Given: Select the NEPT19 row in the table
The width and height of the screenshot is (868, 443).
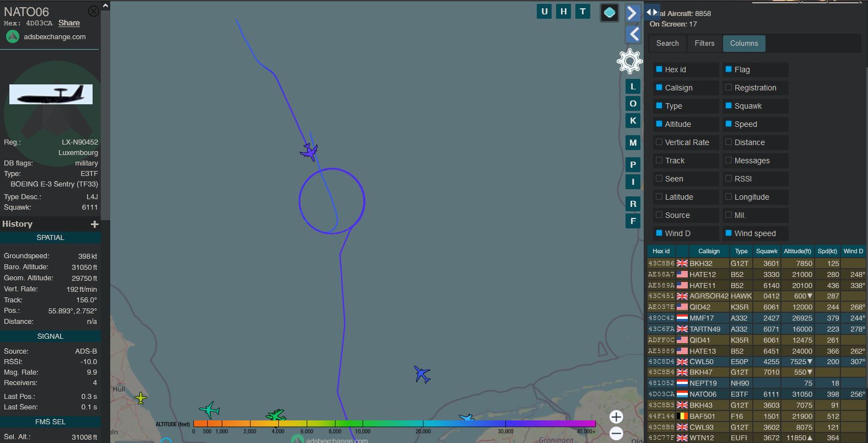Looking at the screenshot, I should tap(756, 383).
